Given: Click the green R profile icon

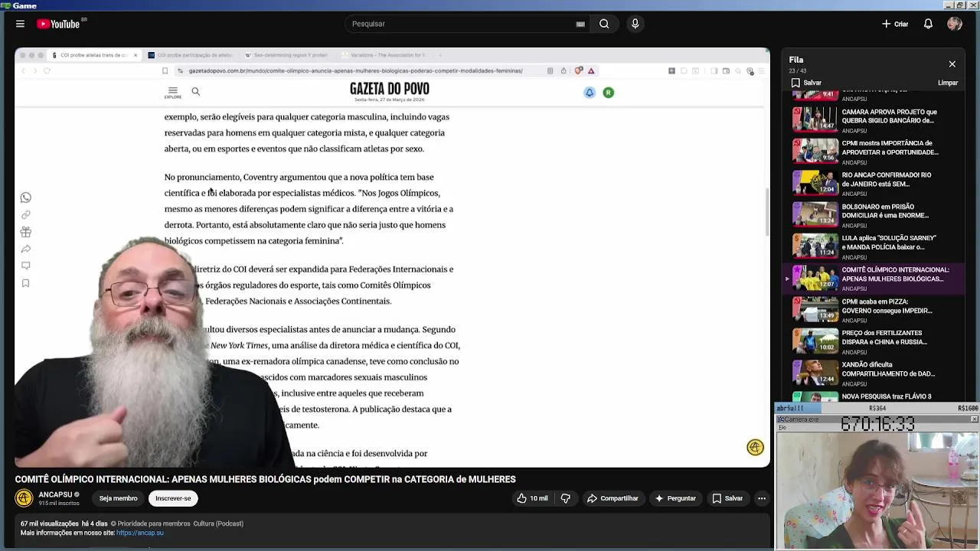Looking at the screenshot, I should [x=608, y=93].
